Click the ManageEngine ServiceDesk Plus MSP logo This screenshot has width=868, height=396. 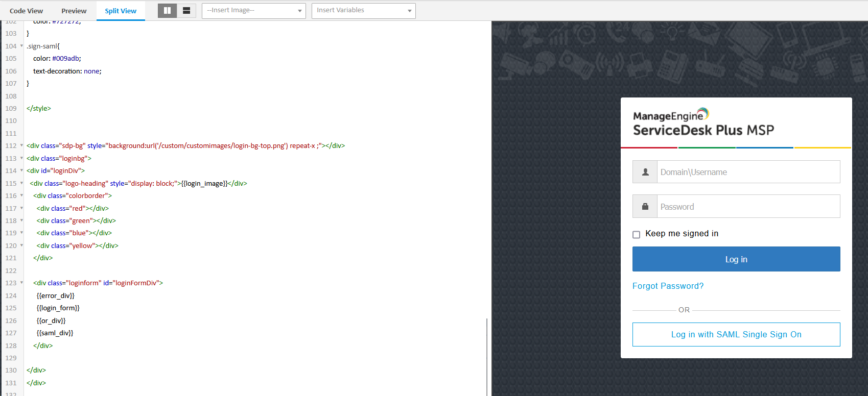(x=703, y=122)
